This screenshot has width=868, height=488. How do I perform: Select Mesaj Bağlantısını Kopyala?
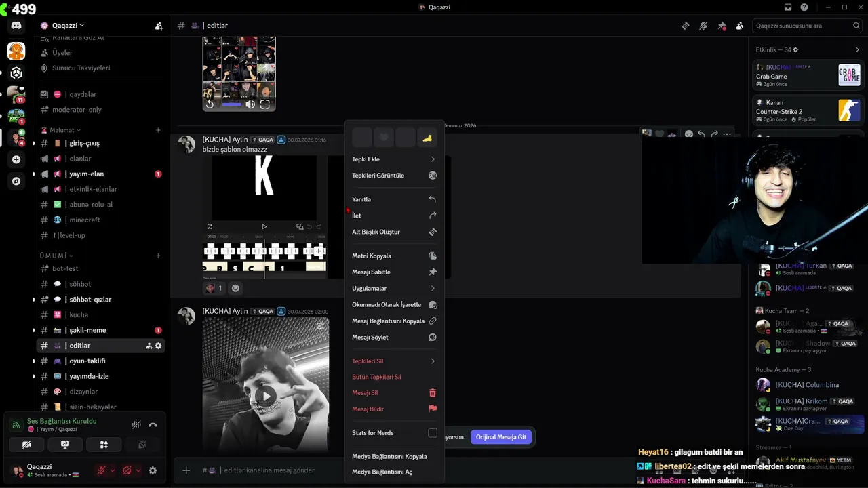[x=394, y=321]
